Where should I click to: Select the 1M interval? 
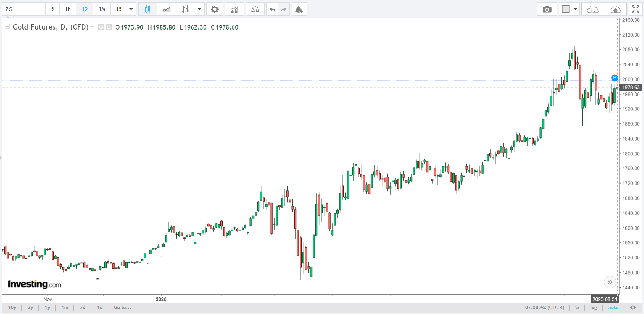pos(102,9)
